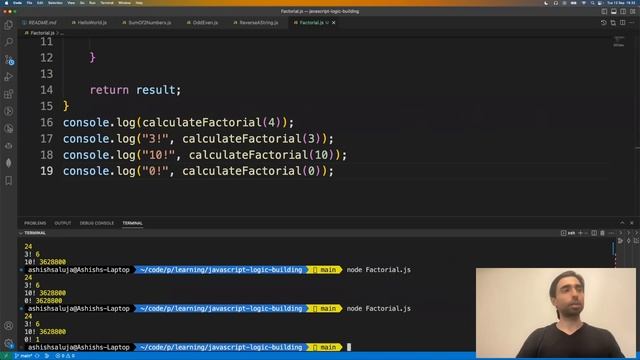The image size is (640, 360).
Task: Create a new terminal with plus icon
Action: (580, 233)
